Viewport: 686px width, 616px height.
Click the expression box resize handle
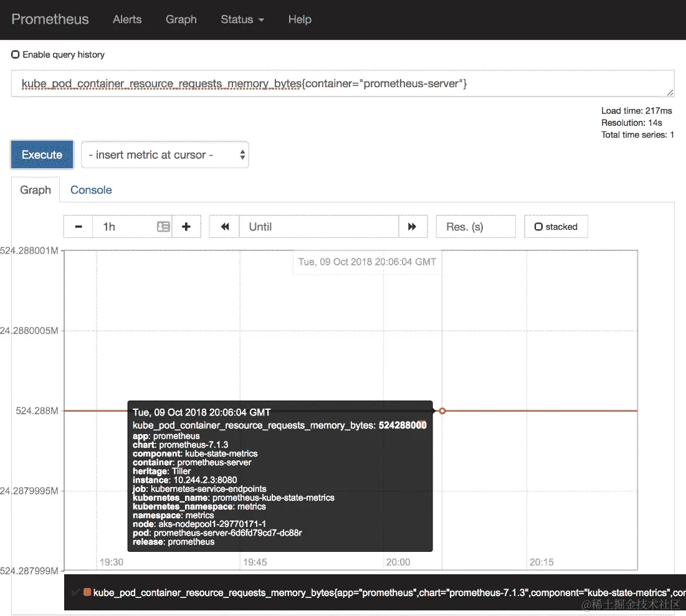tap(670, 92)
